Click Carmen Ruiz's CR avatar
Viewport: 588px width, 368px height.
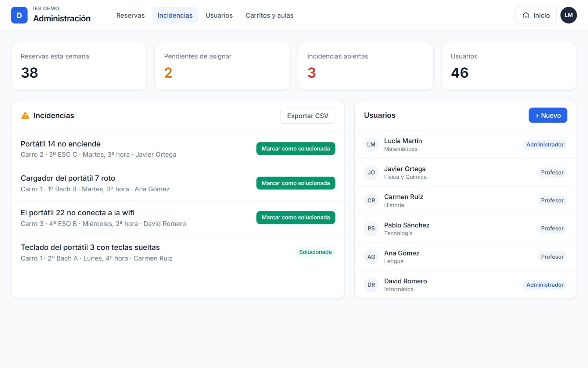coord(371,201)
